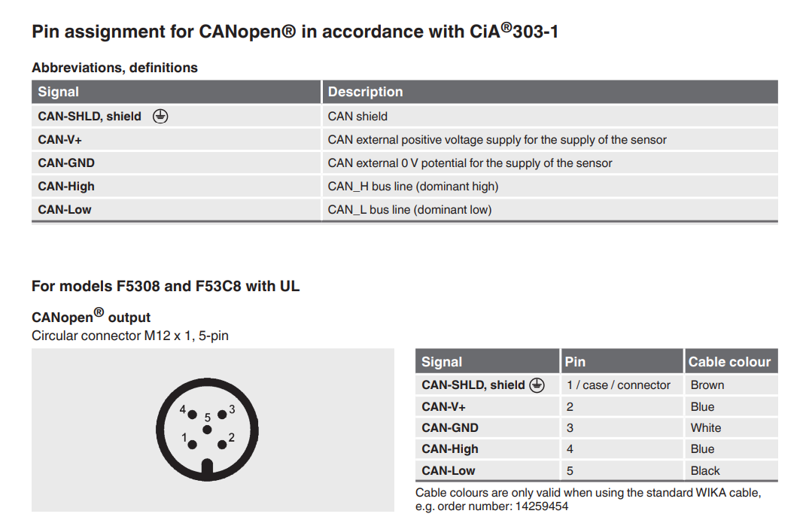Click the CAN-High row in the abbreviations table
The height and width of the screenshot is (532, 806).
pyautogui.click(x=66, y=186)
